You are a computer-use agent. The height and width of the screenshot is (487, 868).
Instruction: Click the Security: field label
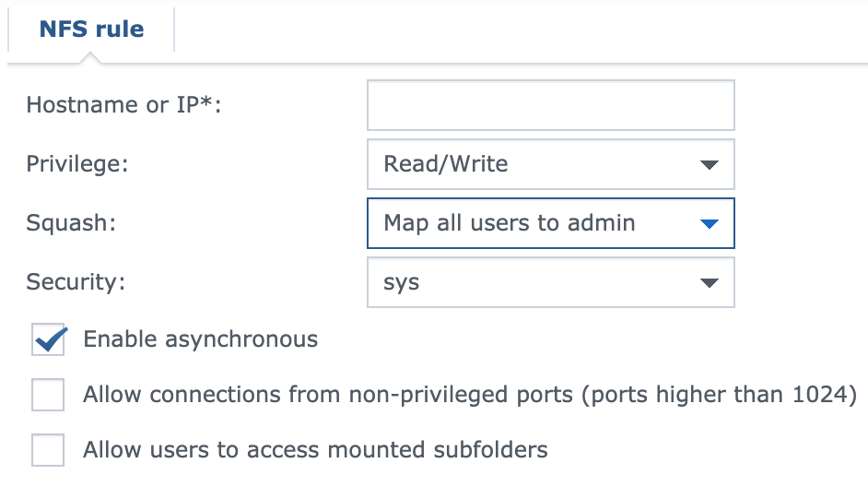click(75, 282)
